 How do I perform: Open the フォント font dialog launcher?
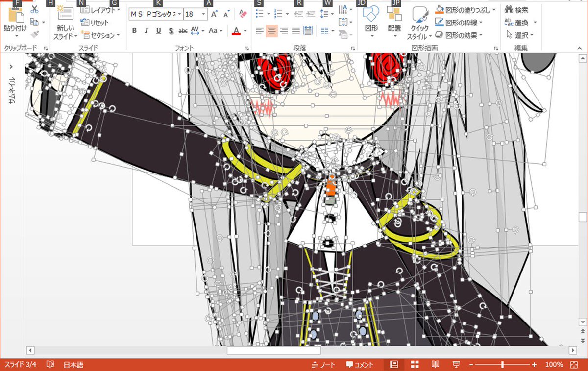coord(246,49)
